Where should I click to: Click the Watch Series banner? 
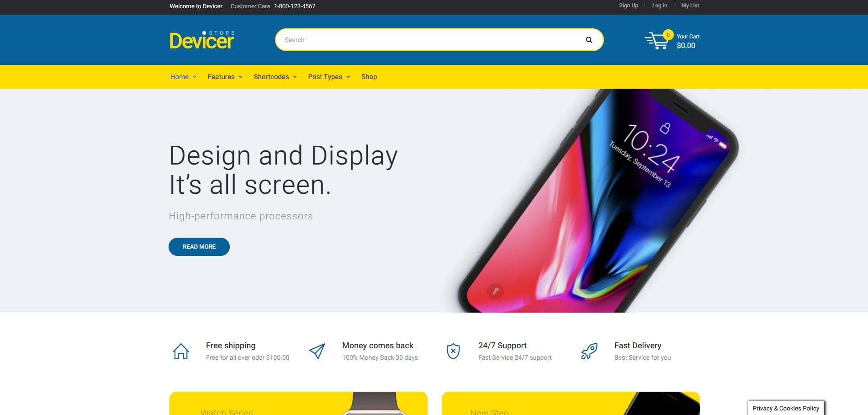(298, 404)
